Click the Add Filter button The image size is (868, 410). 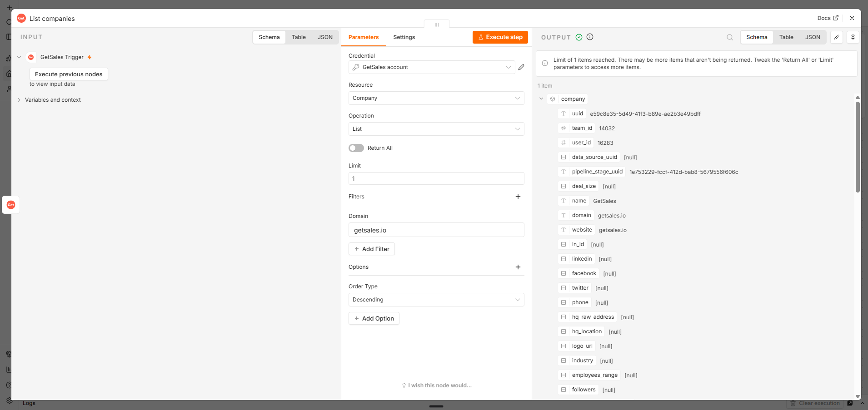372,249
